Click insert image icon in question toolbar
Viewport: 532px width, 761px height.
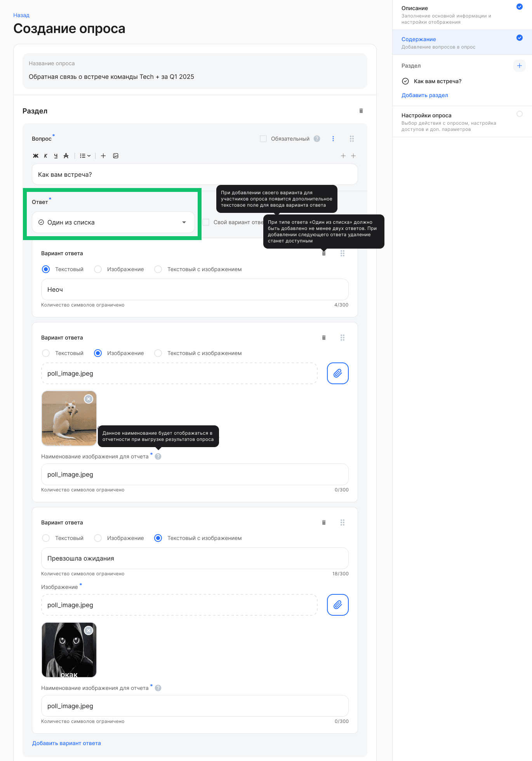click(x=116, y=156)
